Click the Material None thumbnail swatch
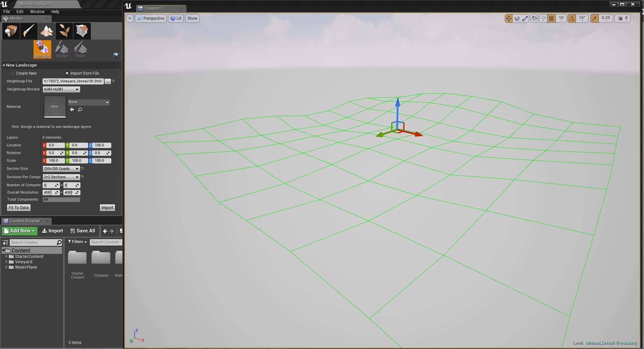Image resolution: width=644 pixels, height=349 pixels. click(x=55, y=107)
